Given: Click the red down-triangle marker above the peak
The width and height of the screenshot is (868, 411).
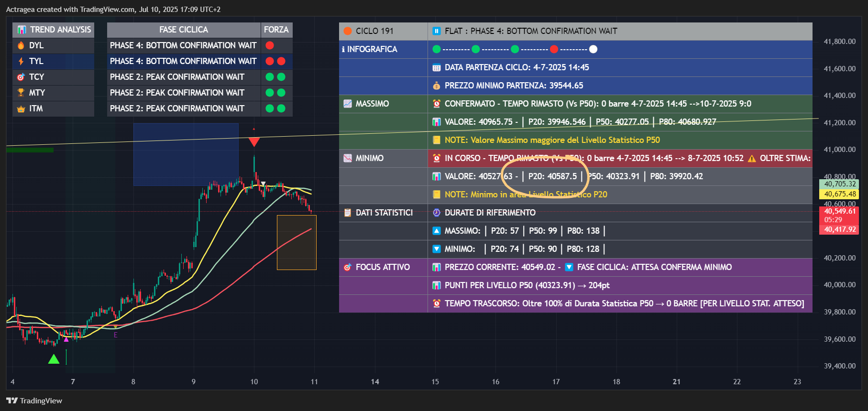Looking at the screenshot, I should point(254,141).
